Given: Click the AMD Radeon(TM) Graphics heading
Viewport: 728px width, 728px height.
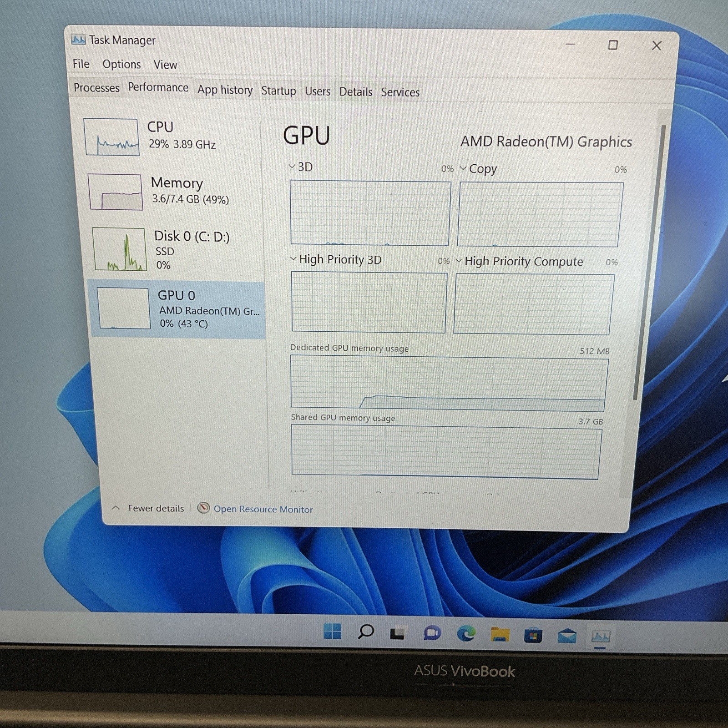Looking at the screenshot, I should [x=546, y=142].
